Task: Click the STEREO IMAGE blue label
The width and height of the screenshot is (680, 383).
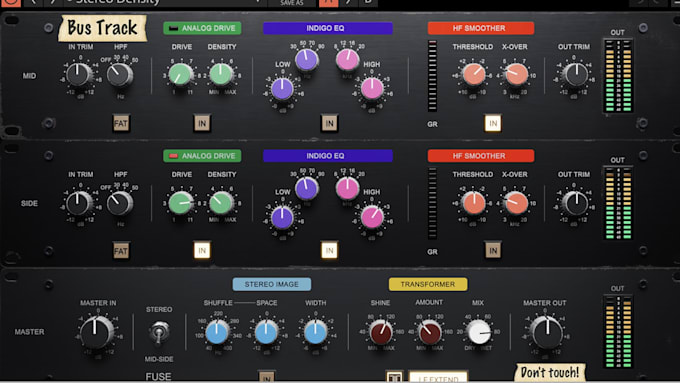Action: (x=271, y=284)
